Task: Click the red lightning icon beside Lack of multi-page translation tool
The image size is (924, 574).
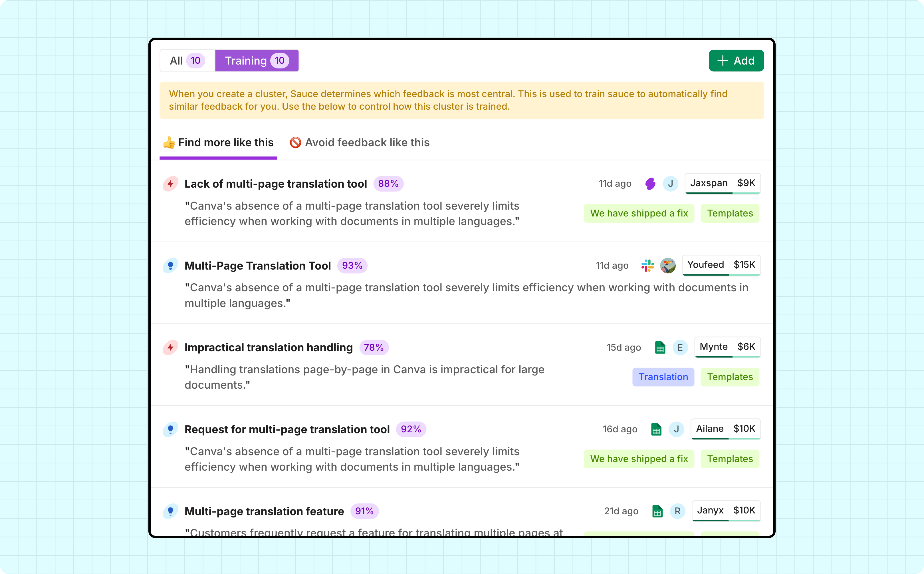Action: 170,184
